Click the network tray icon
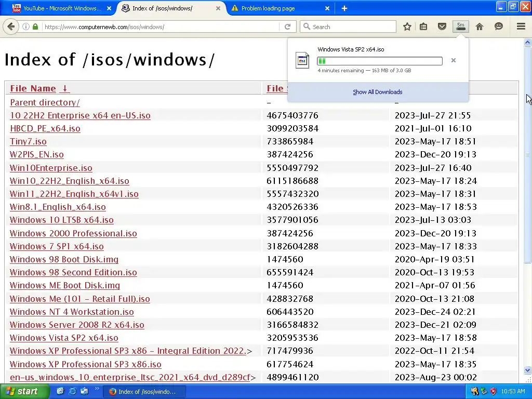The width and height of the screenshot is (532, 399). [484, 391]
